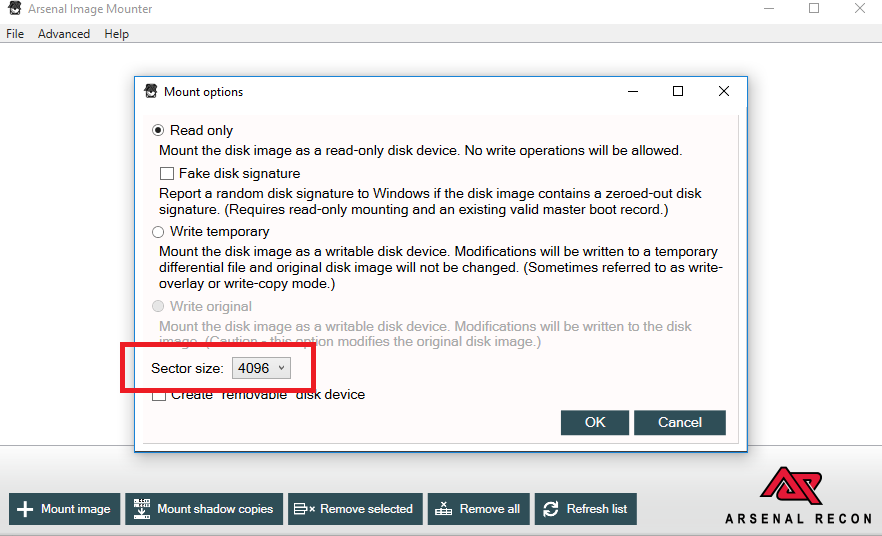Confirm mount options with OK
Image resolution: width=882 pixels, height=536 pixels.
click(x=595, y=422)
